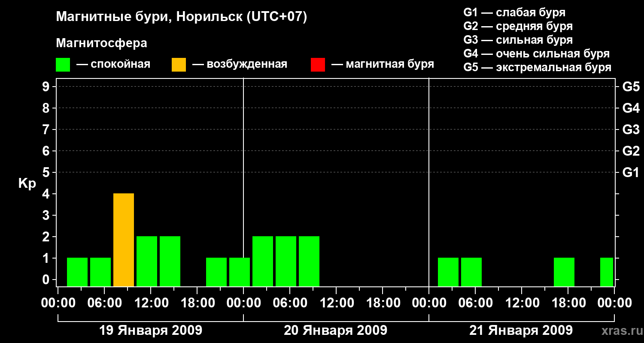Click the '20 Января 2009' date label
The width and height of the screenshot is (644, 343).
(336, 331)
